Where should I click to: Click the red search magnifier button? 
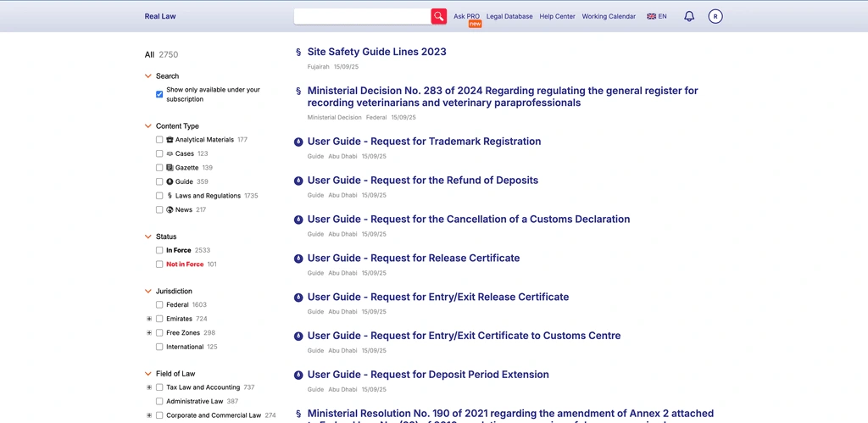439,17
